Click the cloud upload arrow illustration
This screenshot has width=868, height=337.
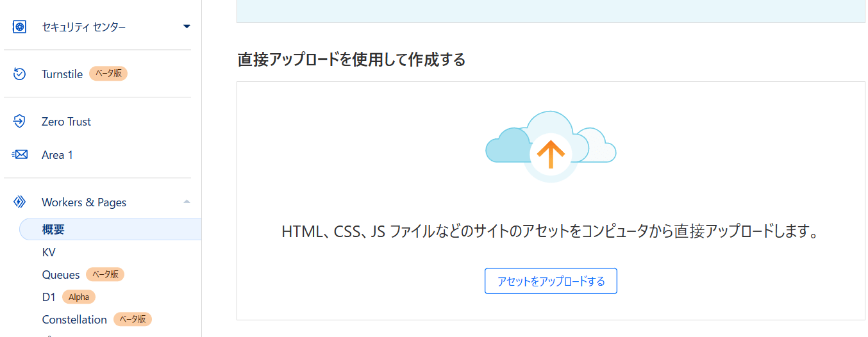pyautogui.click(x=551, y=152)
